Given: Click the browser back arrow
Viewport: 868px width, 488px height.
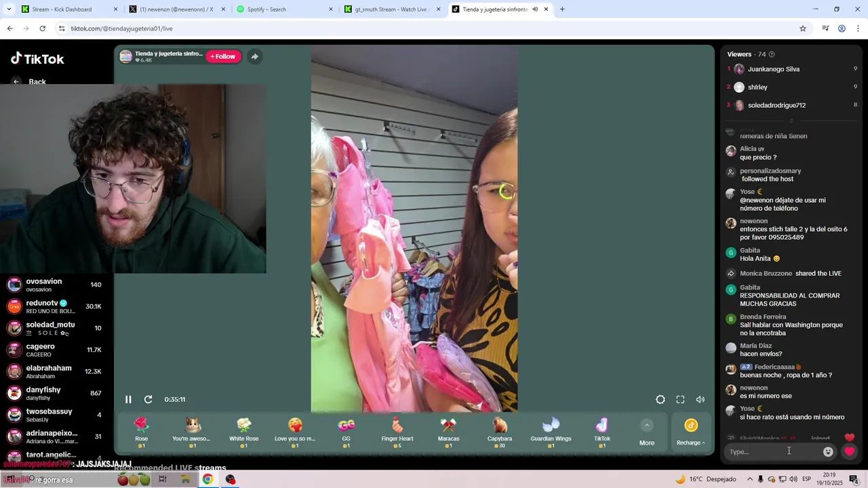Looking at the screenshot, I should pos(9,28).
